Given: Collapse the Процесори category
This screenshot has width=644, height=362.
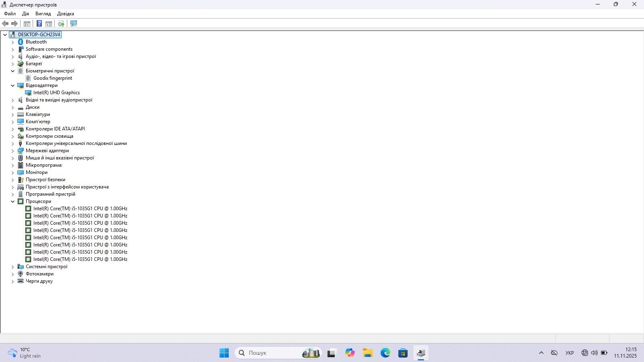Looking at the screenshot, I should click(x=12, y=201).
